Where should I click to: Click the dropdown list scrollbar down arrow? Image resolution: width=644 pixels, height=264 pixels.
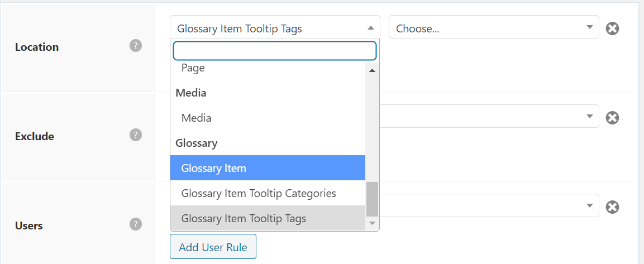coord(372,223)
